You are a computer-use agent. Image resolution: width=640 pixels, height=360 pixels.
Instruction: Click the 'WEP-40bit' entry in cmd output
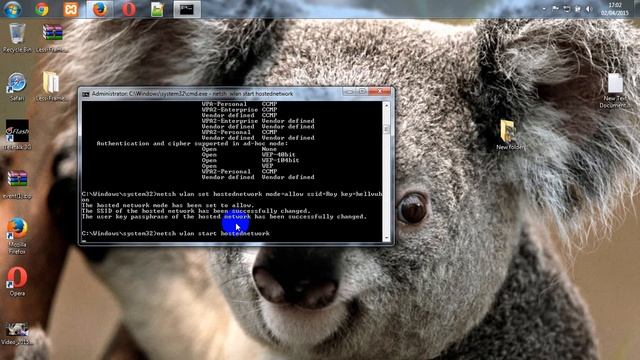(278, 155)
